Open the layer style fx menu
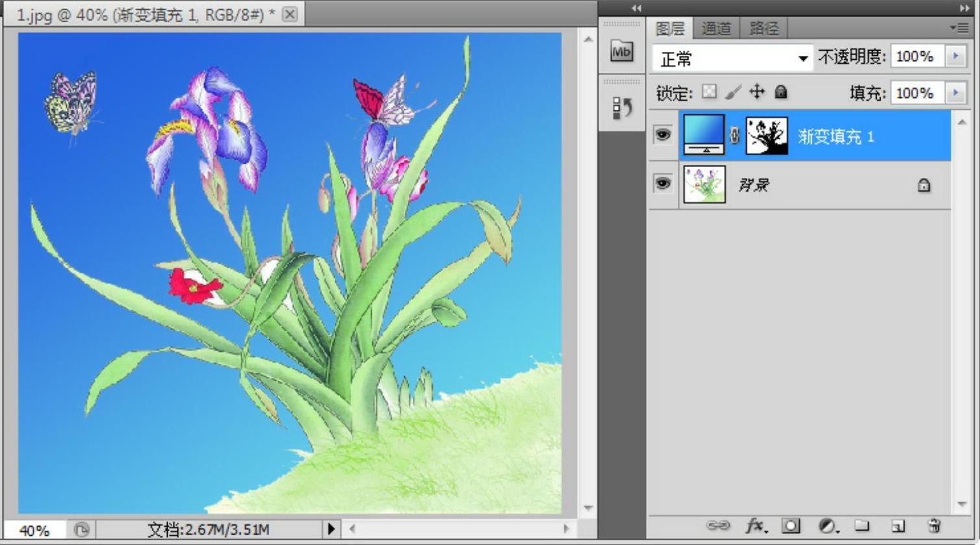 (x=755, y=526)
